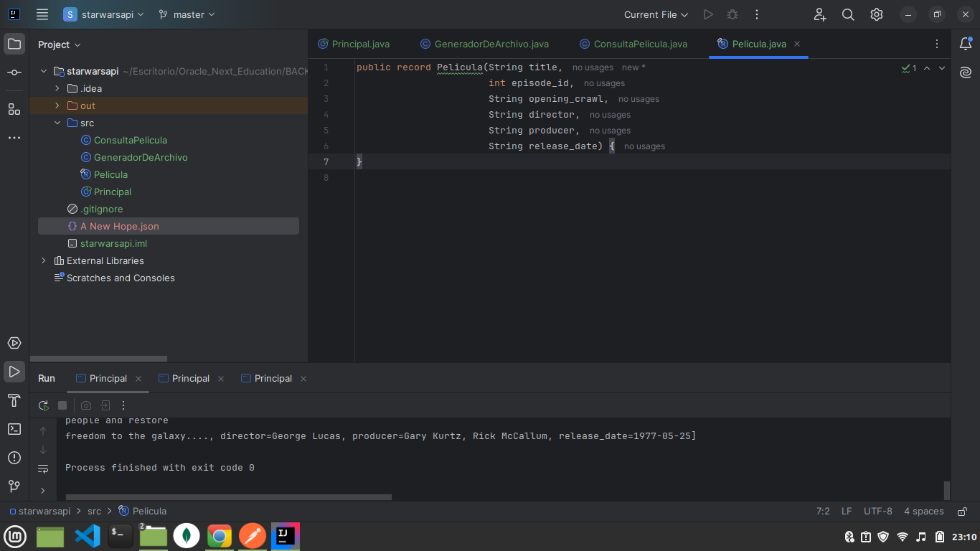Screen dimensions: 980x551
Task: Collapse the starwarsapi root folder
Action: pos(44,71)
